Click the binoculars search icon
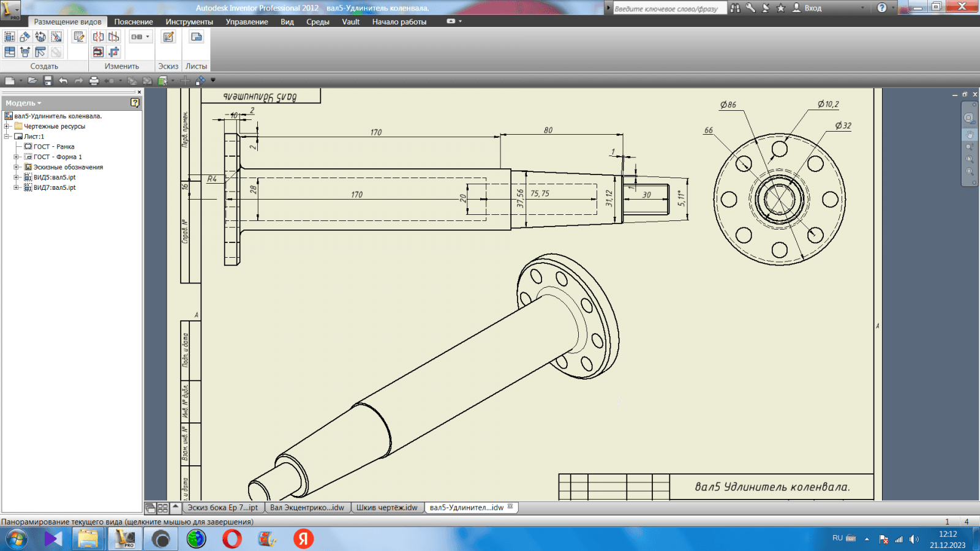 tap(735, 8)
